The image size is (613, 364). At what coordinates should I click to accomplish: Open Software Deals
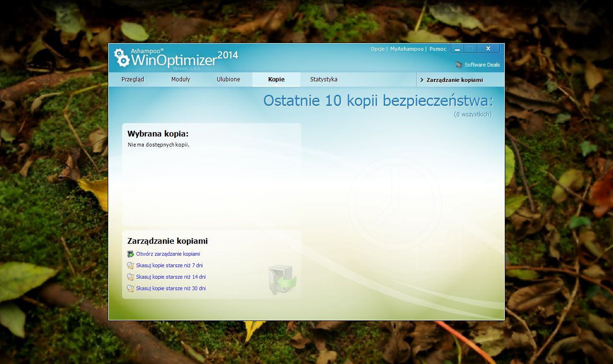click(482, 65)
